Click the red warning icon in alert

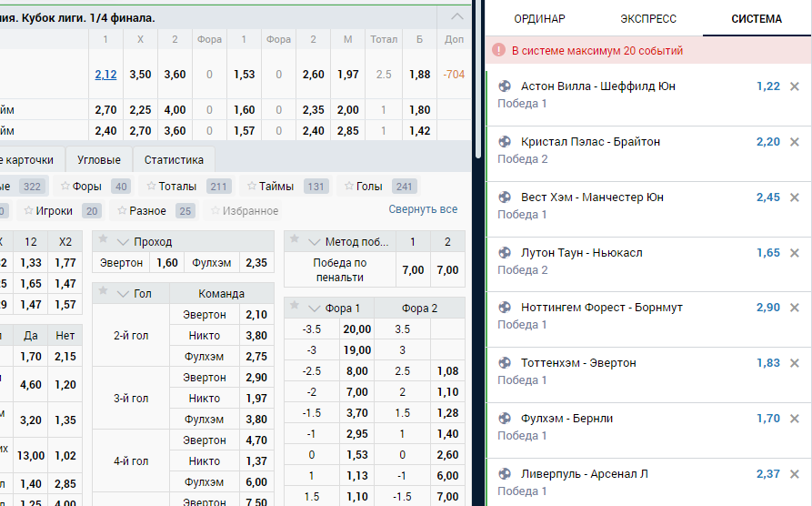(x=498, y=50)
